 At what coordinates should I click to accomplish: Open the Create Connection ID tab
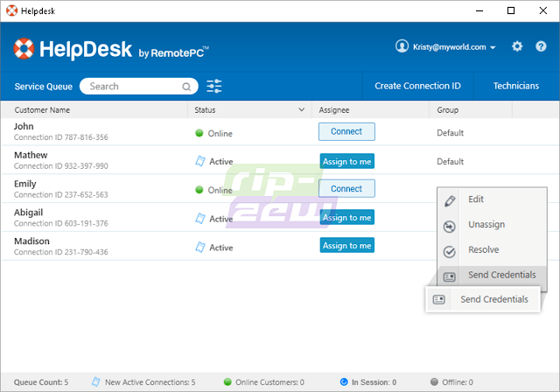pyautogui.click(x=417, y=86)
